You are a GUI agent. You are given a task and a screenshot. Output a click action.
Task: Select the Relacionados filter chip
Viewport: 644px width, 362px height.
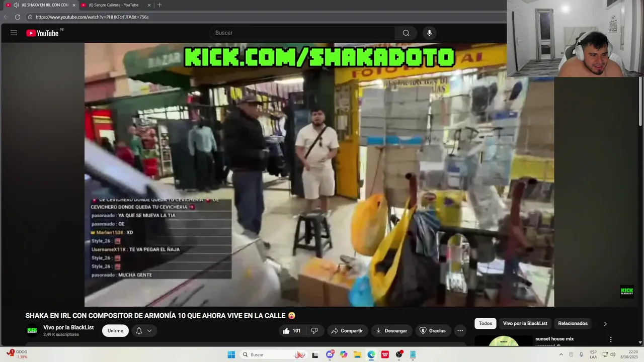click(573, 324)
